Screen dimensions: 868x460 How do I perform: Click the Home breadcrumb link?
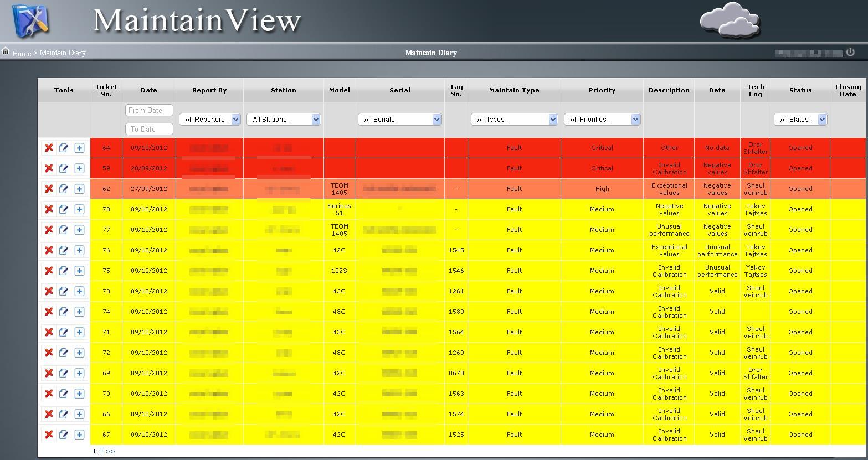pos(22,53)
